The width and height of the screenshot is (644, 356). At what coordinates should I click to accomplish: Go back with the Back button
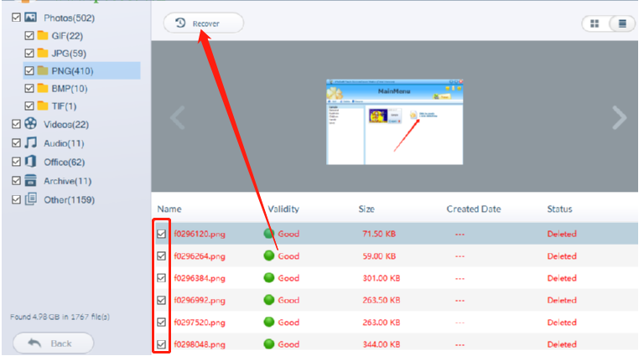click(53, 343)
